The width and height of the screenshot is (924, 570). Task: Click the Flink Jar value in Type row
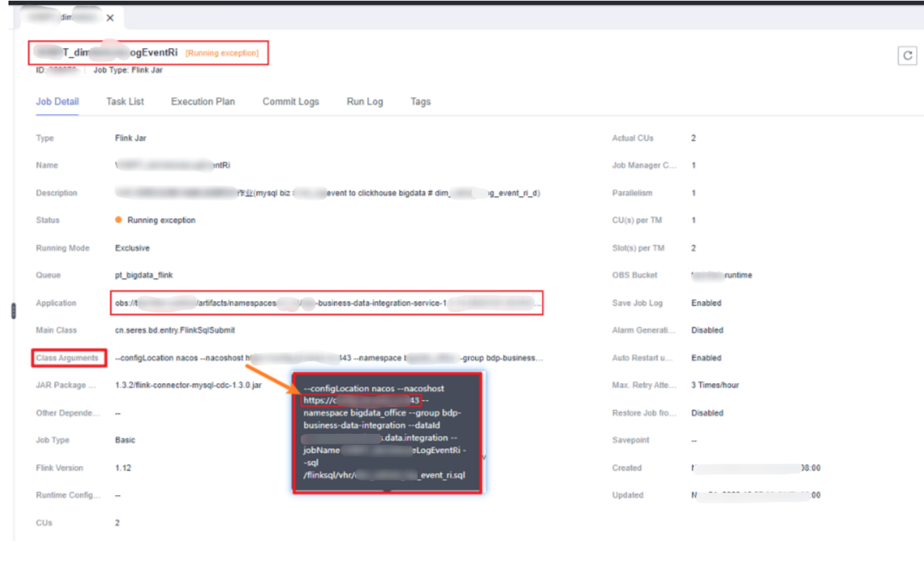[131, 138]
